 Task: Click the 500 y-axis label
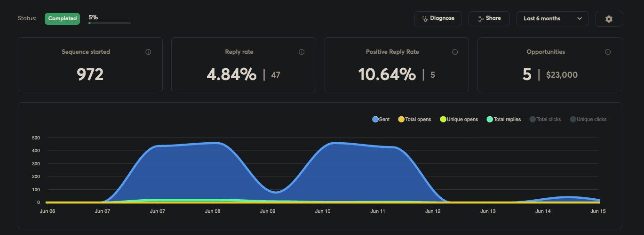click(x=36, y=138)
